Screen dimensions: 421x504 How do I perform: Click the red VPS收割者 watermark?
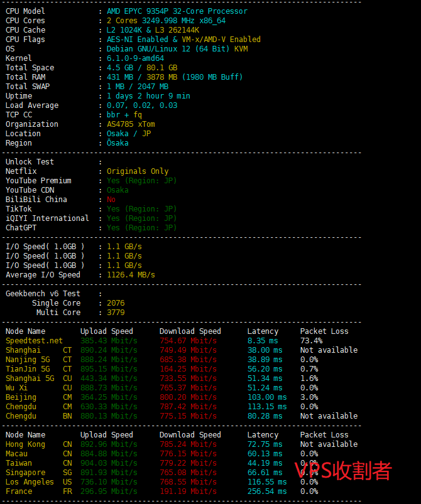(x=343, y=471)
